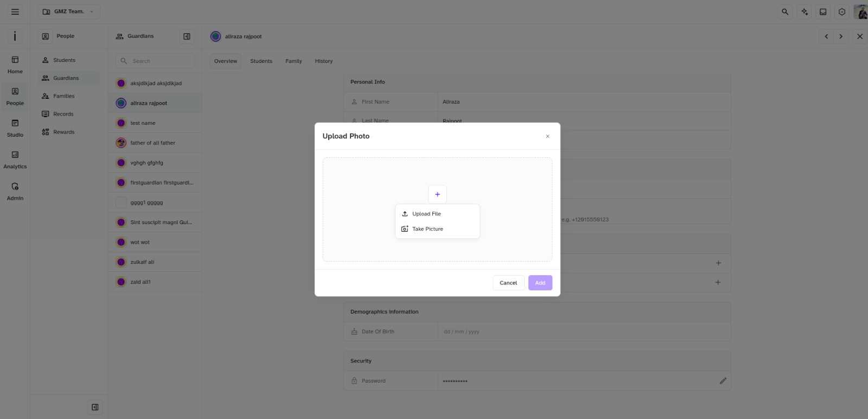Switch to the Family tab
This screenshot has width=868, height=419.
tap(293, 61)
